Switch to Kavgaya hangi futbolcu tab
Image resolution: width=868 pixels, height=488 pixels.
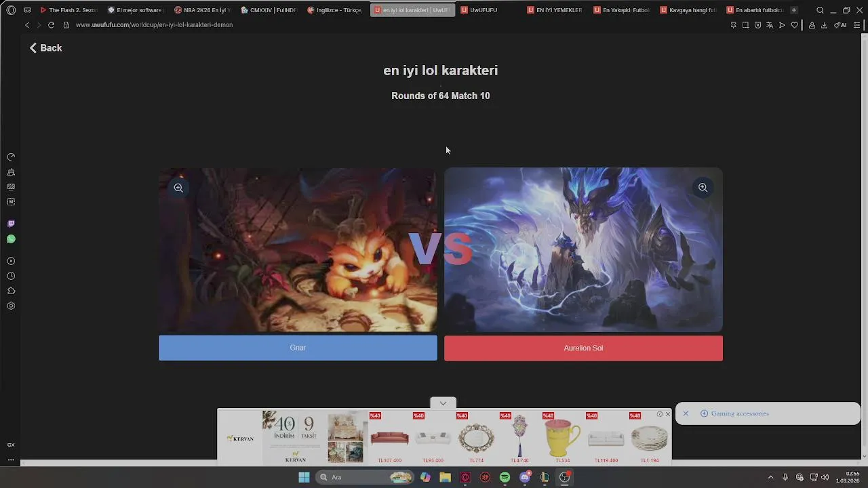pos(688,10)
